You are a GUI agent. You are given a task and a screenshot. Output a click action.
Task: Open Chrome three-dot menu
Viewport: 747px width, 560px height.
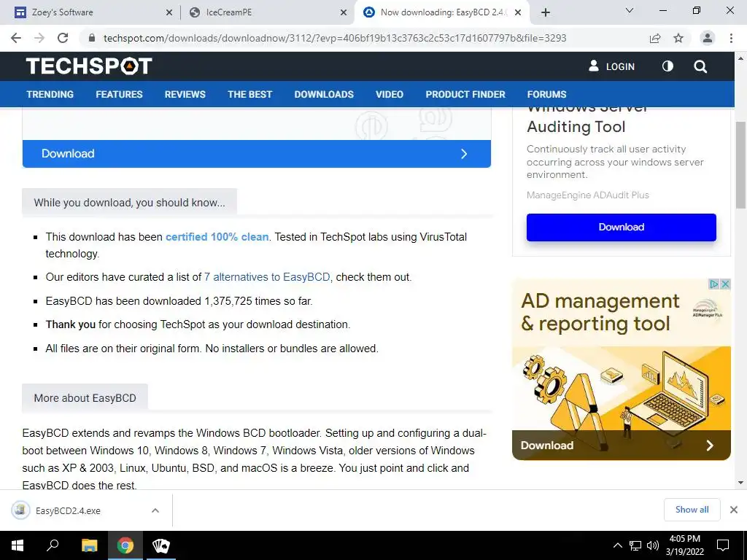click(x=731, y=38)
